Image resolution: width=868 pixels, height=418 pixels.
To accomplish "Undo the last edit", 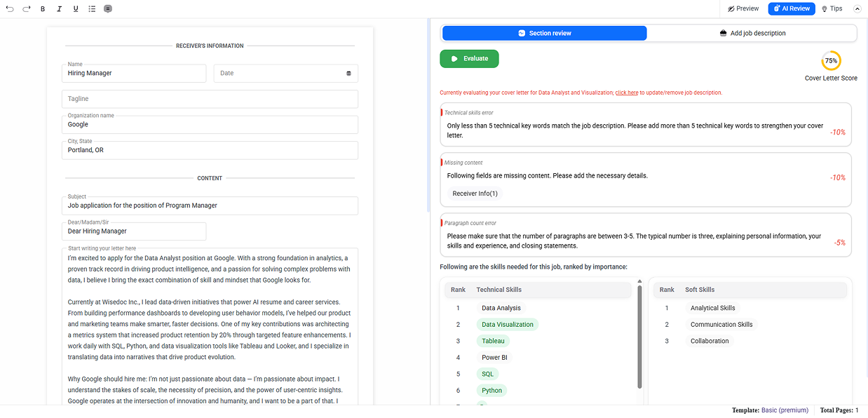I will tap(10, 8).
